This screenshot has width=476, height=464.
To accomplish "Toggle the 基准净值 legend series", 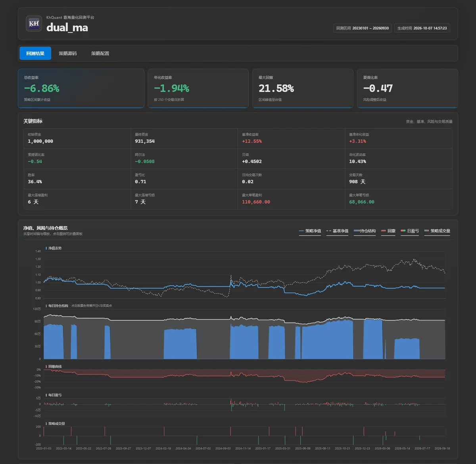I will [337, 231].
